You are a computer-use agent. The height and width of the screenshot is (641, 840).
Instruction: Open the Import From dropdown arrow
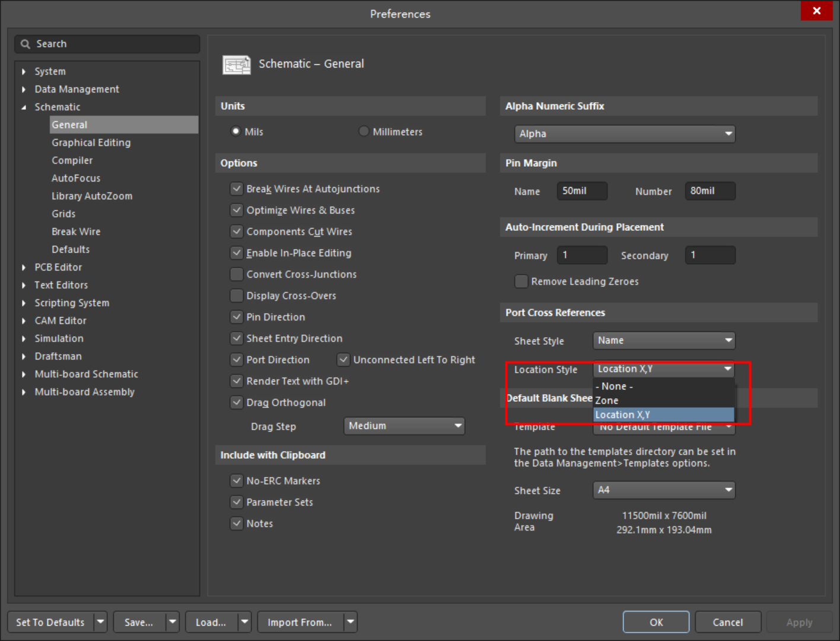pyautogui.click(x=351, y=622)
